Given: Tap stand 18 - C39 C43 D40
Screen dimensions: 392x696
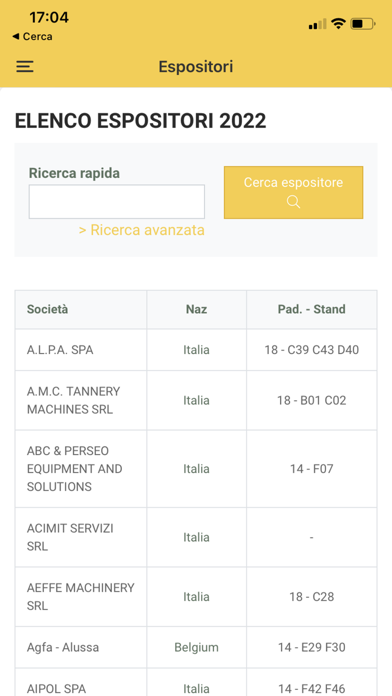Looking at the screenshot, I should pos(312,350).
